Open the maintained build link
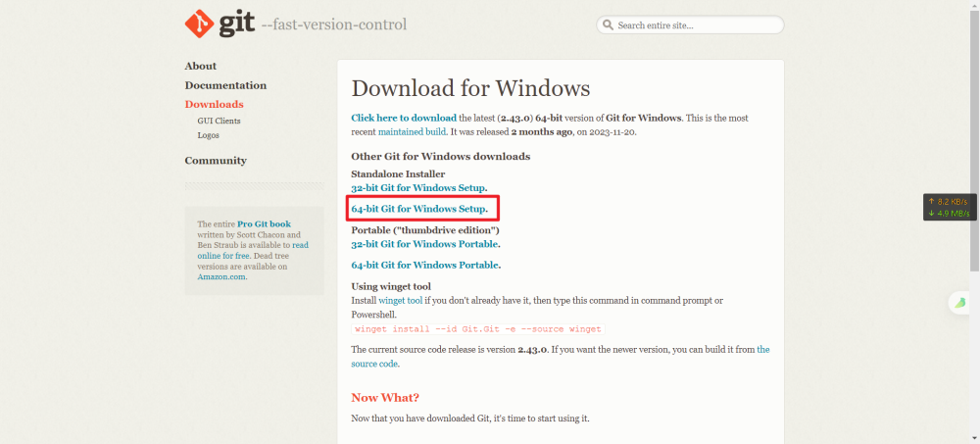This screenshot has width=980, height=444. [x=412, y=132]
